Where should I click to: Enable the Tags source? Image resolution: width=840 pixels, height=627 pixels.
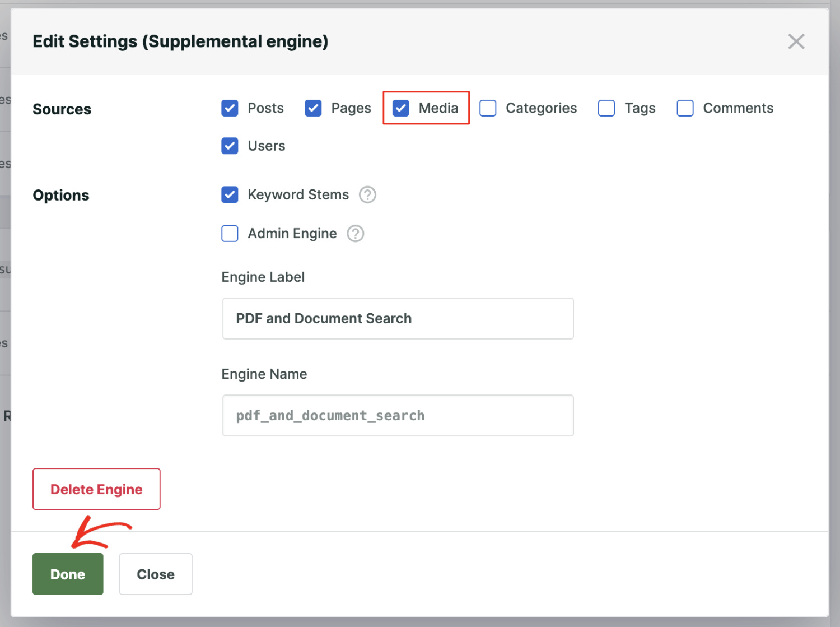(x=606, y=108)
